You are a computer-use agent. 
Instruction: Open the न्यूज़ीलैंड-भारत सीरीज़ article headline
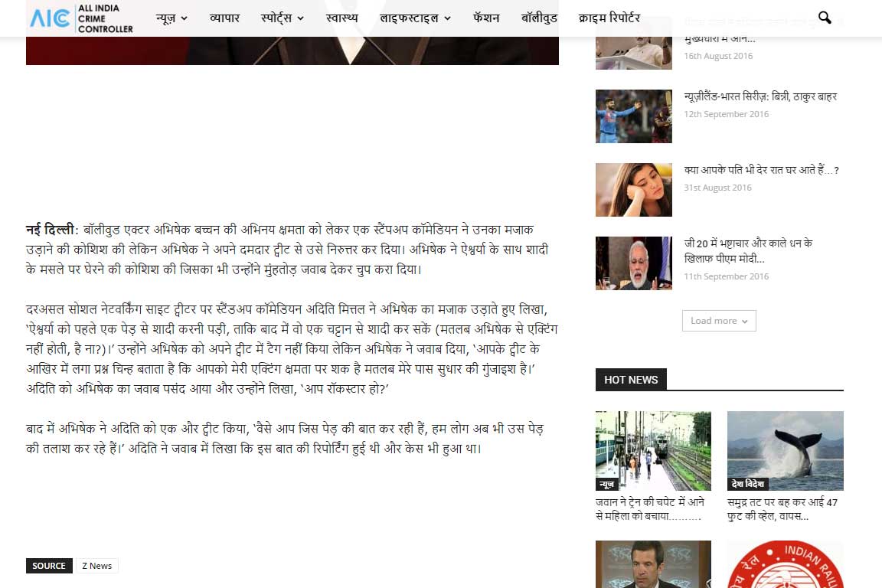pos(760,97)
